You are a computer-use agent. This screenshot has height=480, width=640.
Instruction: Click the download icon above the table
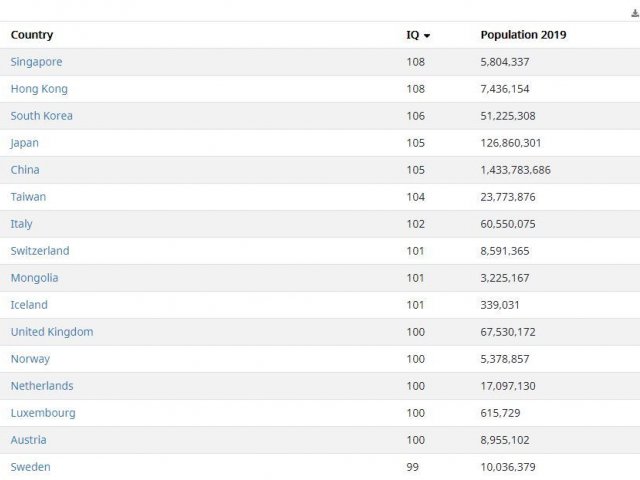pos(635,13)
